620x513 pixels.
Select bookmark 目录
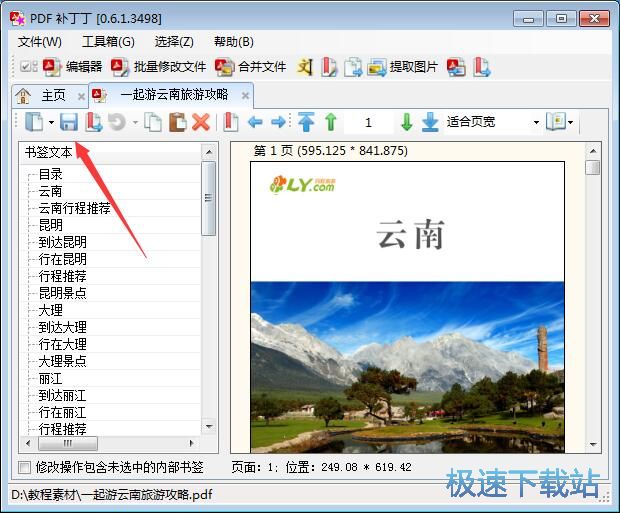click(51, 174)
